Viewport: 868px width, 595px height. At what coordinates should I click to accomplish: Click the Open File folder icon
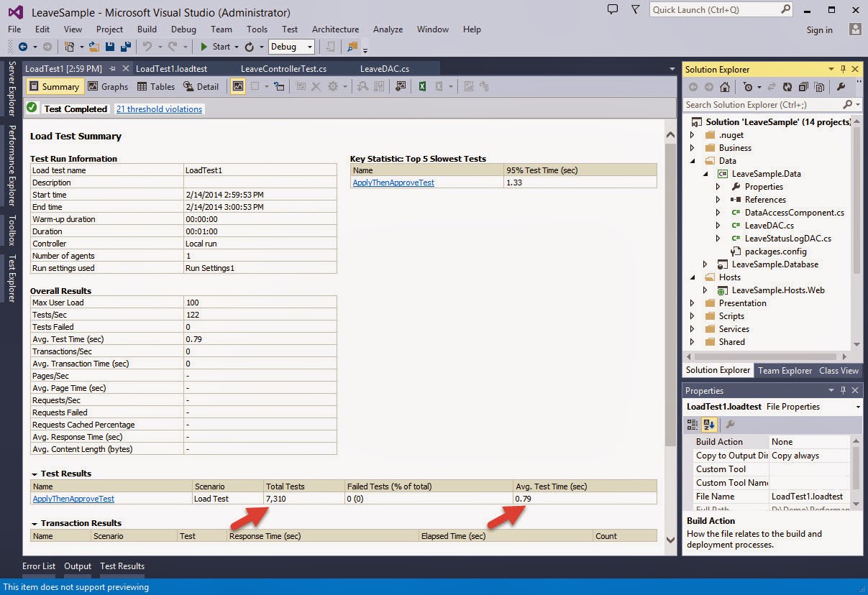tap(93, 47)
